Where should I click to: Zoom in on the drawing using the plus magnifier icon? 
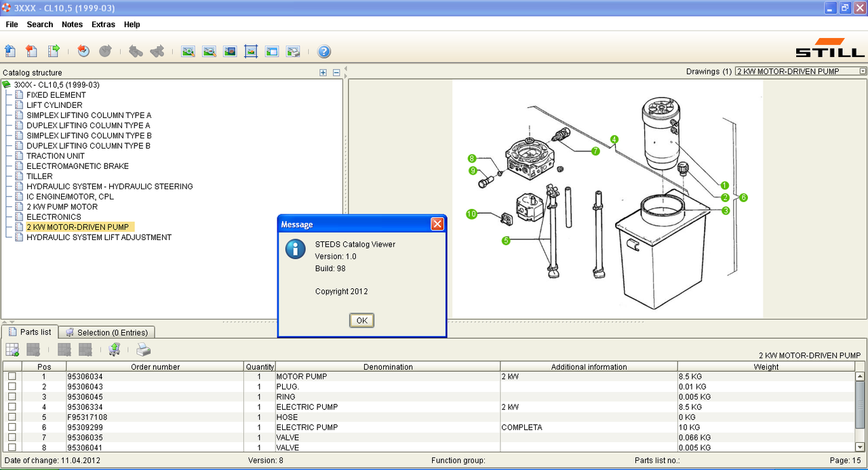click(x=189, y=51)
